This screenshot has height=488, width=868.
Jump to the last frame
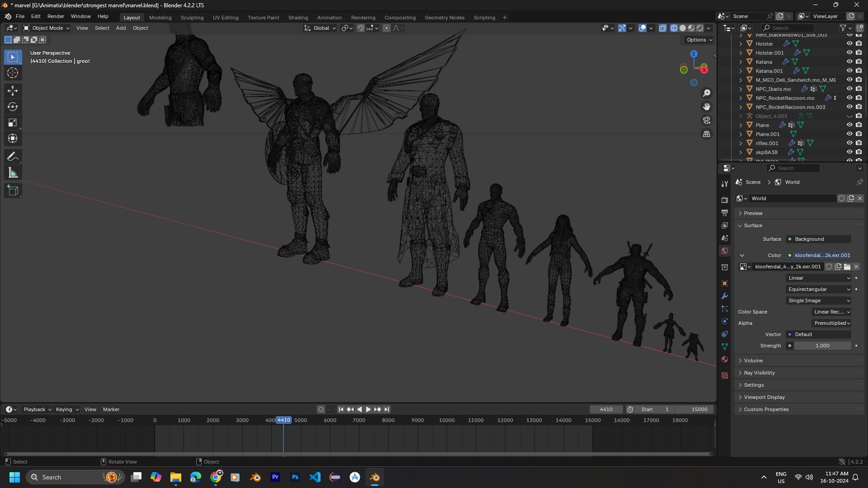(387, 409)
